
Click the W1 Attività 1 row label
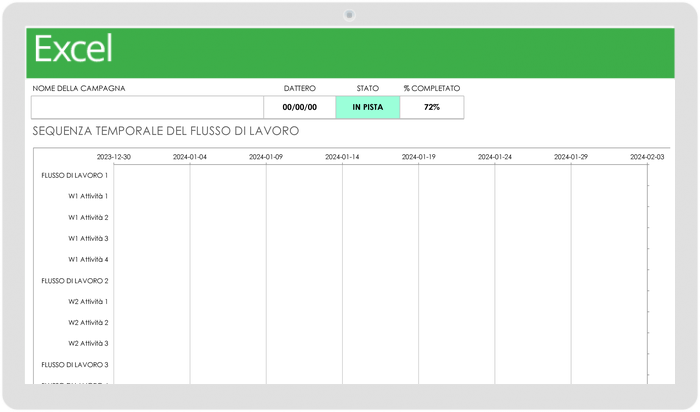pyautogui.click(x=88, y=196)
